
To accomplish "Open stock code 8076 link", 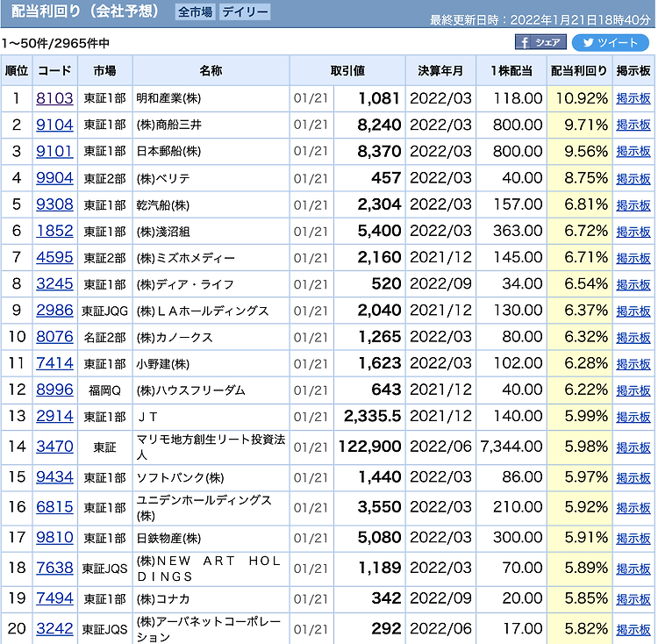I will click(x=54, y=336).
